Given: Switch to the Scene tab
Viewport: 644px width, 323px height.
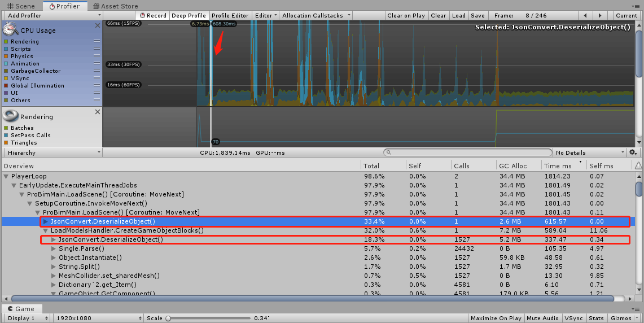Looking at the screenshot, I should point(21,6).
